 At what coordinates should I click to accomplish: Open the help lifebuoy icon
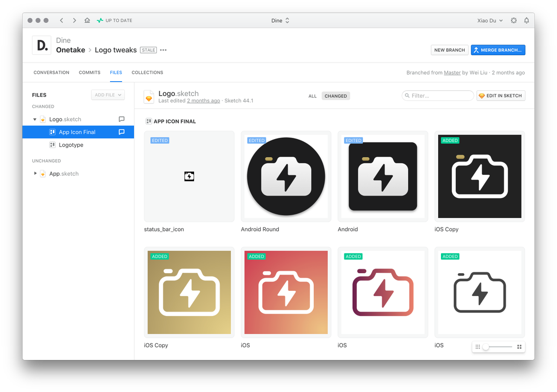(514, 20)
